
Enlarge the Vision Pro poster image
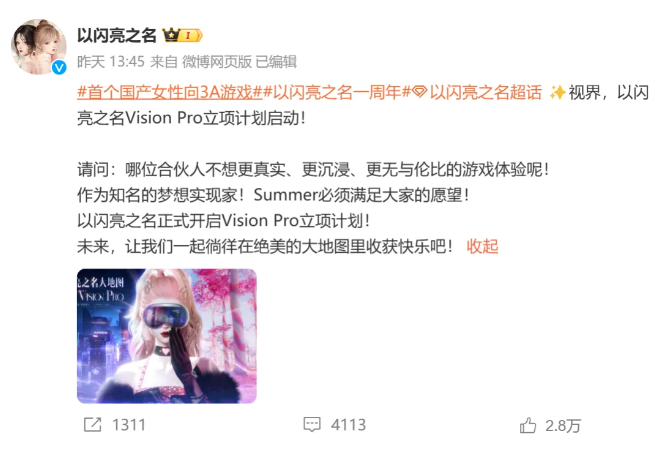166,336
